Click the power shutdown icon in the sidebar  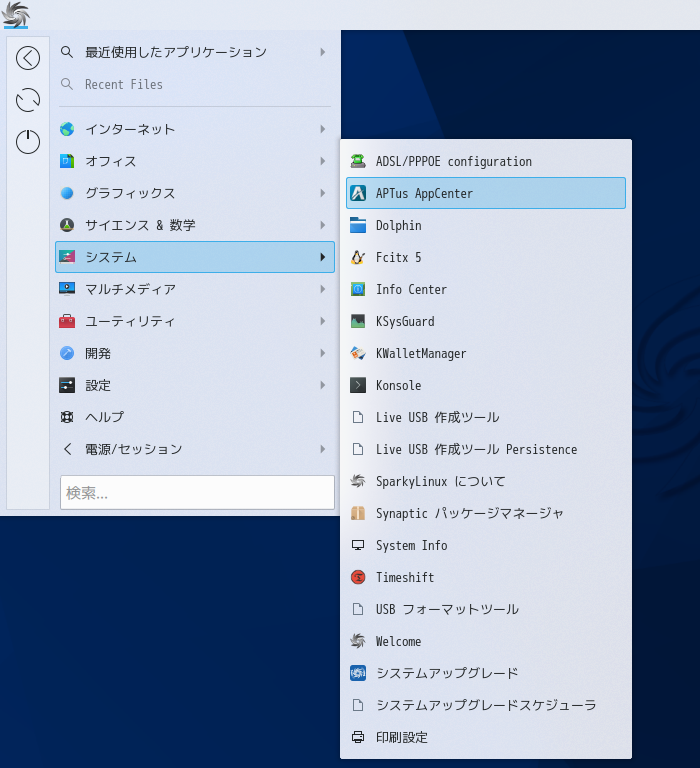(28, 142)
